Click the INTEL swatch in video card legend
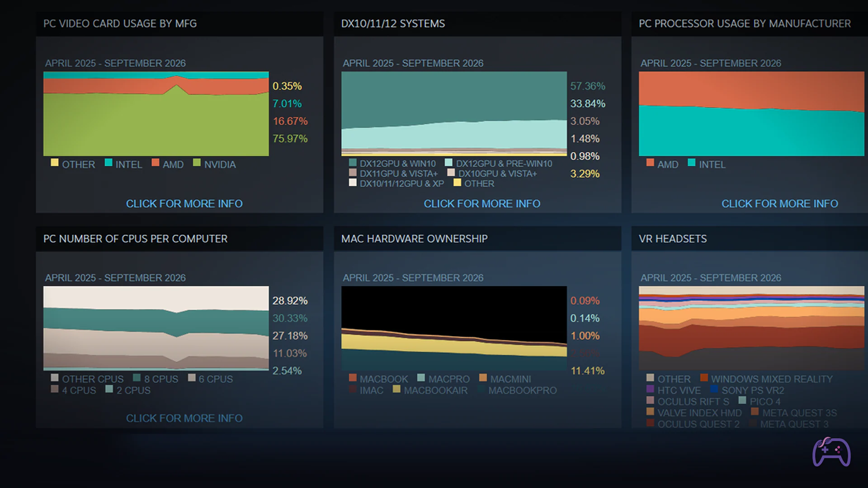Image resolution: width=868 pixels, height=488 pixels. [x=108, y=163]
